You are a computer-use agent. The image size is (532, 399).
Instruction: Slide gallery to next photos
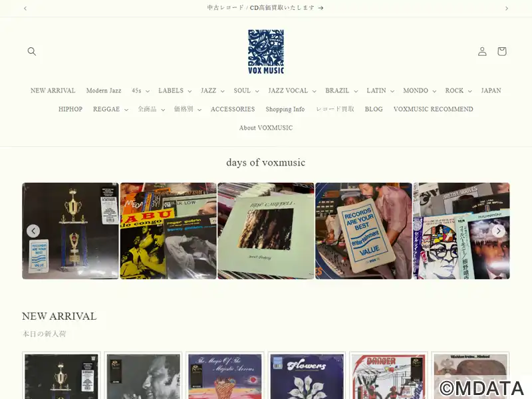pyautogui.click(x=498, y=231)
